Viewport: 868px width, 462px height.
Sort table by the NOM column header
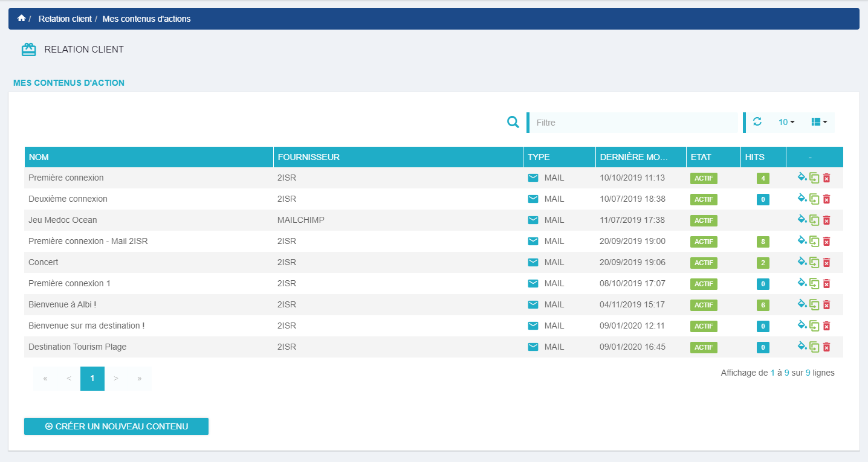point(39,157)
